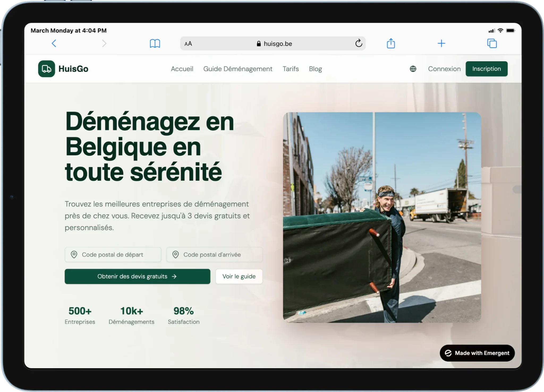544x392 pixels.
Task: Tap Safari back arrow
Action: tap(54, 43)
